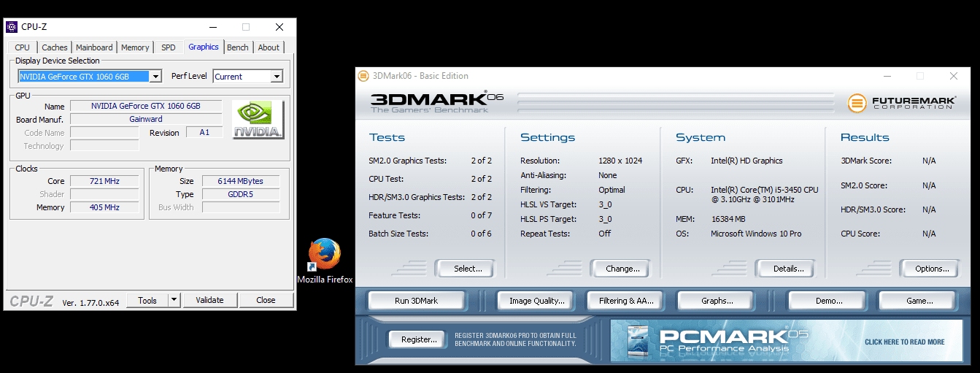The width and height of the screenshot is (980, 373).
Task: Open the Tools dropdown arrow in CPU-Z
Action: click(x=174, y=300)
